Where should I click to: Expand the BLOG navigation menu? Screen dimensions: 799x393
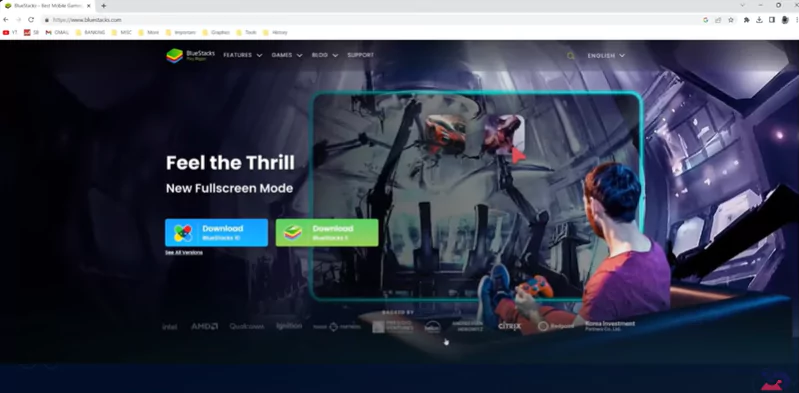[325, 55]
